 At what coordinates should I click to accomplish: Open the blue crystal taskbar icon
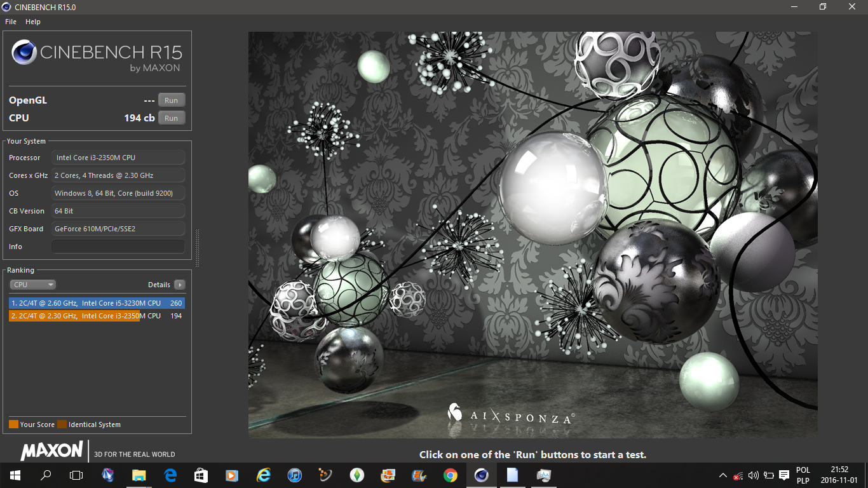pos(107,475)
